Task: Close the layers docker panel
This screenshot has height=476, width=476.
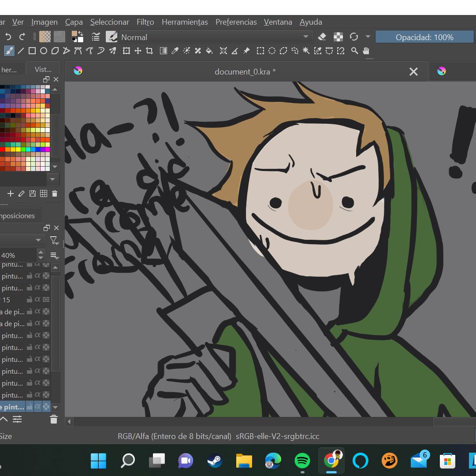Action: tap(56, 228)
